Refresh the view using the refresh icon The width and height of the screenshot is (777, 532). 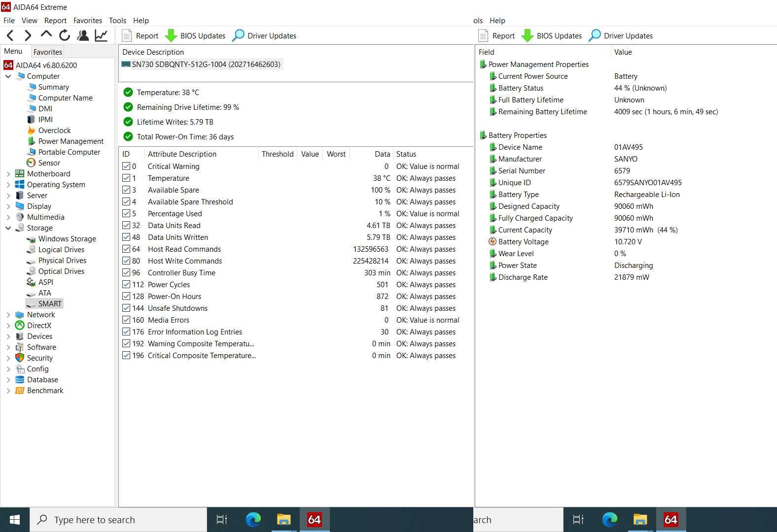coord(65,35)
